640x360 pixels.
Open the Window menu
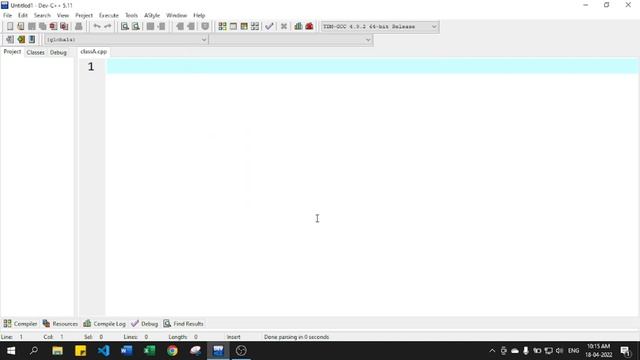176,16
